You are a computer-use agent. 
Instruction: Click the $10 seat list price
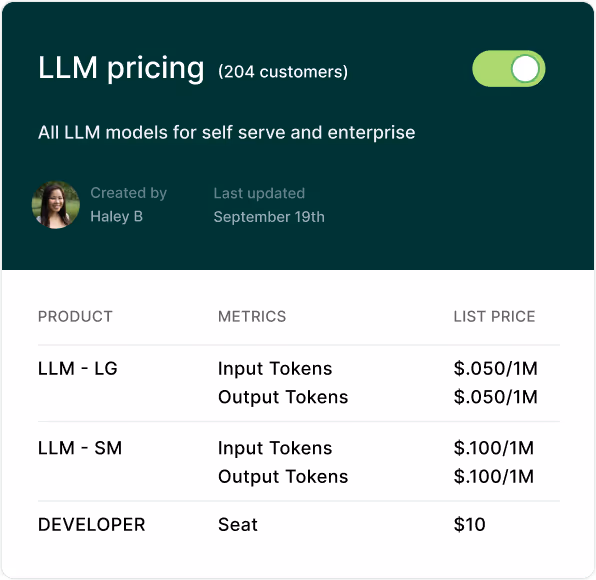pos(469,525)
